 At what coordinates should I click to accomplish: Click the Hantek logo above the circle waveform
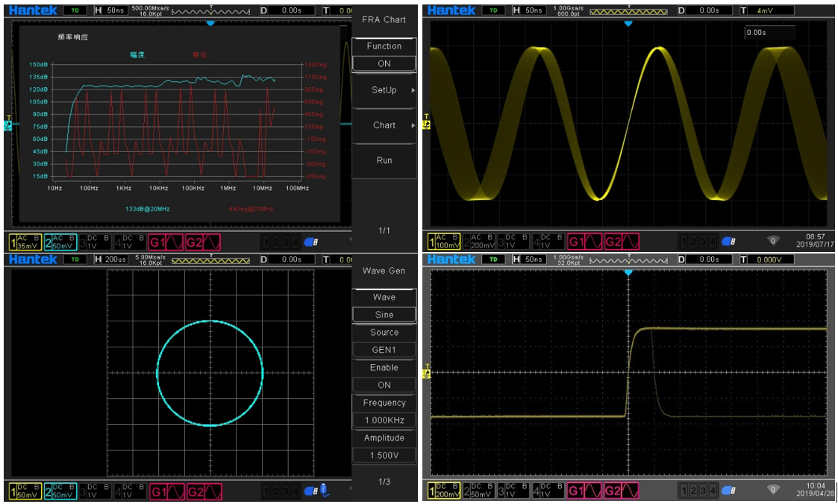click(33, 259)
